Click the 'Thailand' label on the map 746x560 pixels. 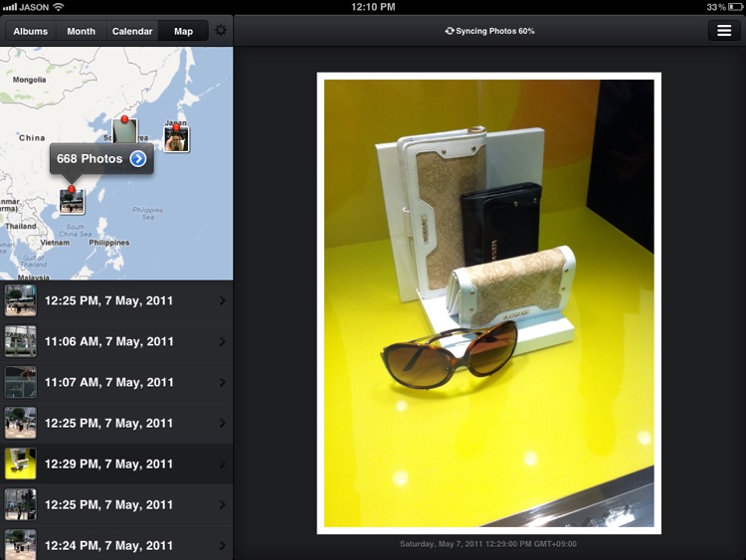coord(21,226)
